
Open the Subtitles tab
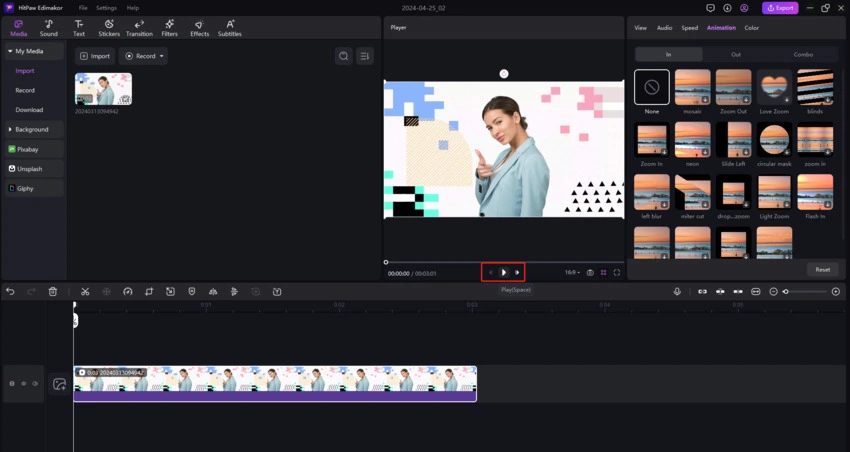click(x=230, y=28)
